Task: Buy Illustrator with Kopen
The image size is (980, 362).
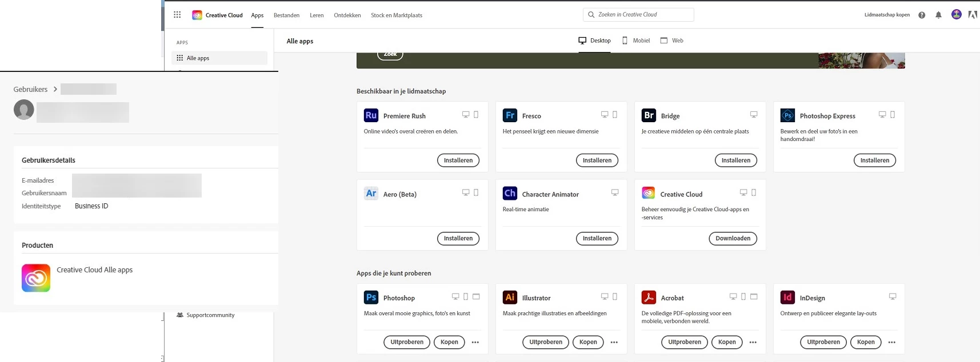Action: (x=588, y=343)
